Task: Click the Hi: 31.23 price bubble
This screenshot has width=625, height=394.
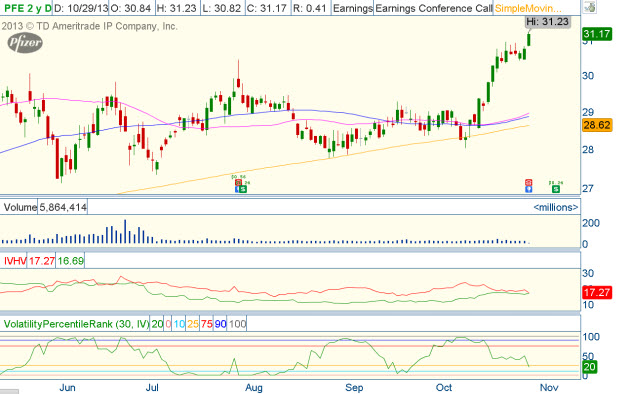Action: tap(548, 22)
